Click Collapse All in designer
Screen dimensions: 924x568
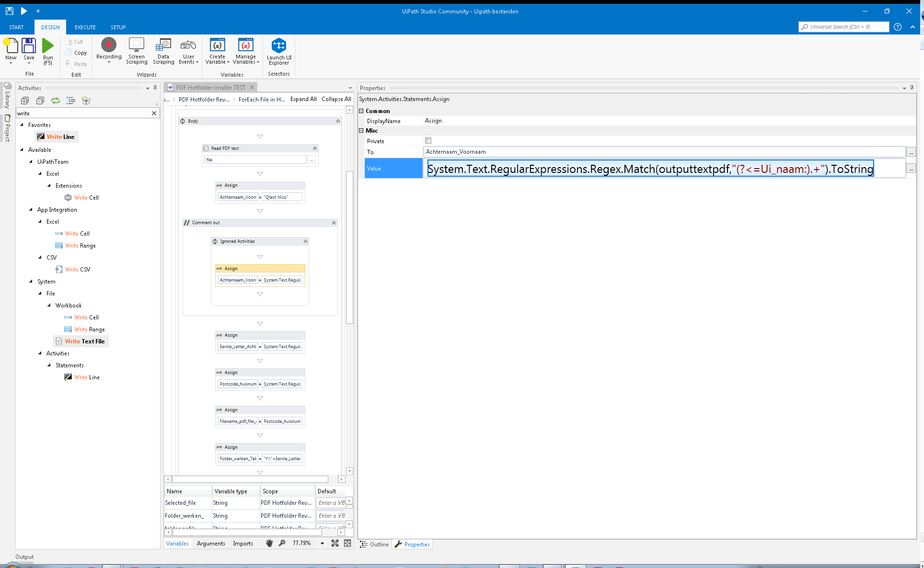tap(336, 99)
